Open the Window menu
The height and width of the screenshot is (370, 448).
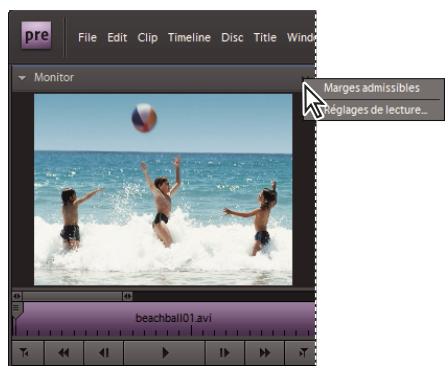tap(301, 37)
